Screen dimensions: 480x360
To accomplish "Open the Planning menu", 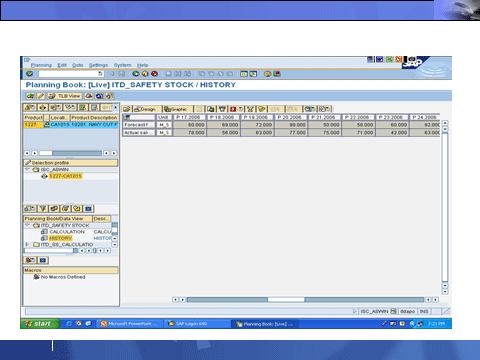I will click(41, 65).
